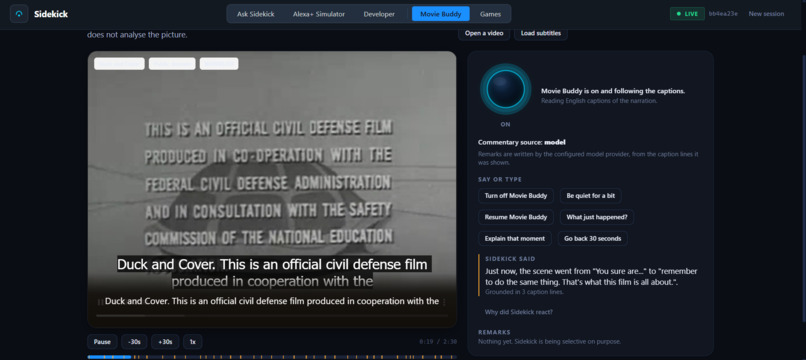This screenshot has height=360, width=806.
Task: Switch to the Alexa+ Simulator tab
Action: pos(319,14)
